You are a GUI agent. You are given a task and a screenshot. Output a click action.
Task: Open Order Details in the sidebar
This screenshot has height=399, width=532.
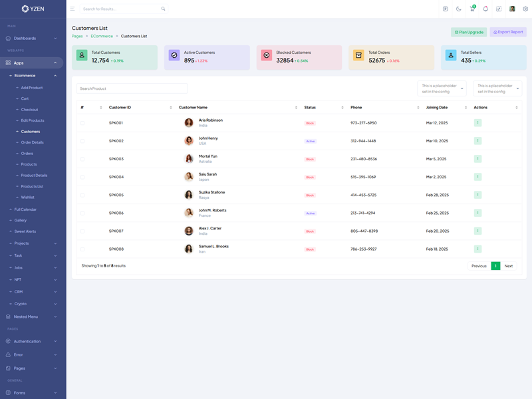click(x=32, y=142)
